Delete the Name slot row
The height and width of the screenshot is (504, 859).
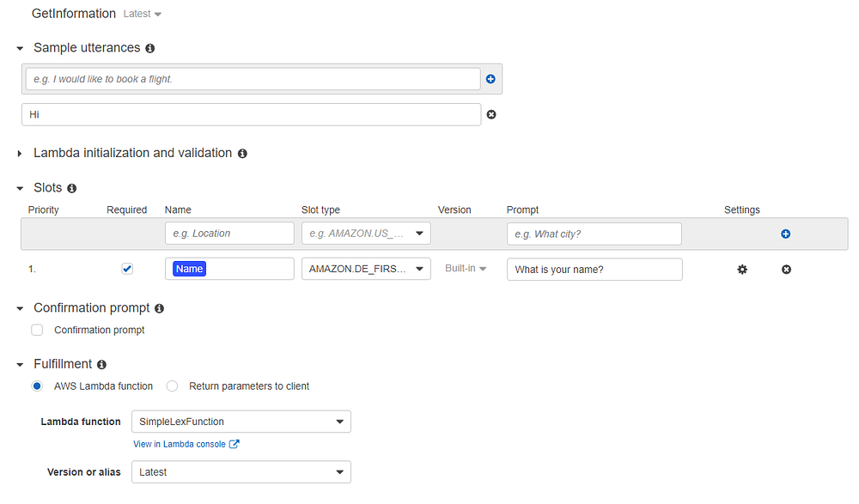786,269
